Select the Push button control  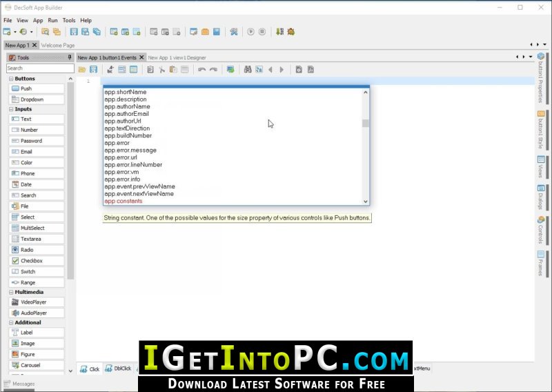[37, 88]
